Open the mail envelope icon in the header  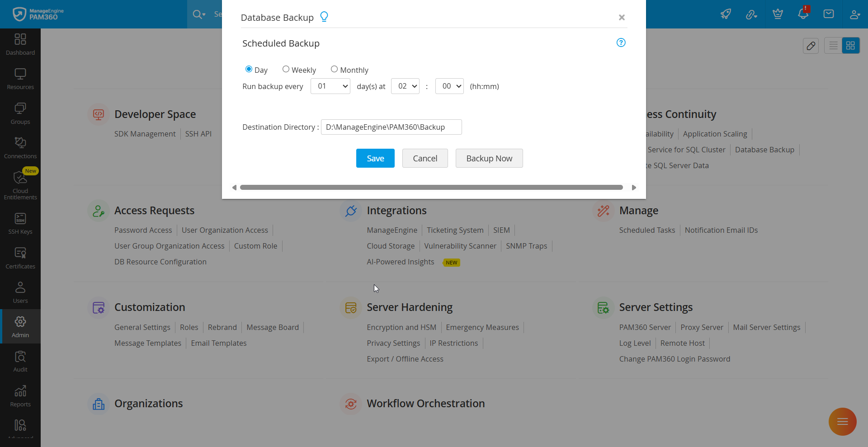coord(829,14)
